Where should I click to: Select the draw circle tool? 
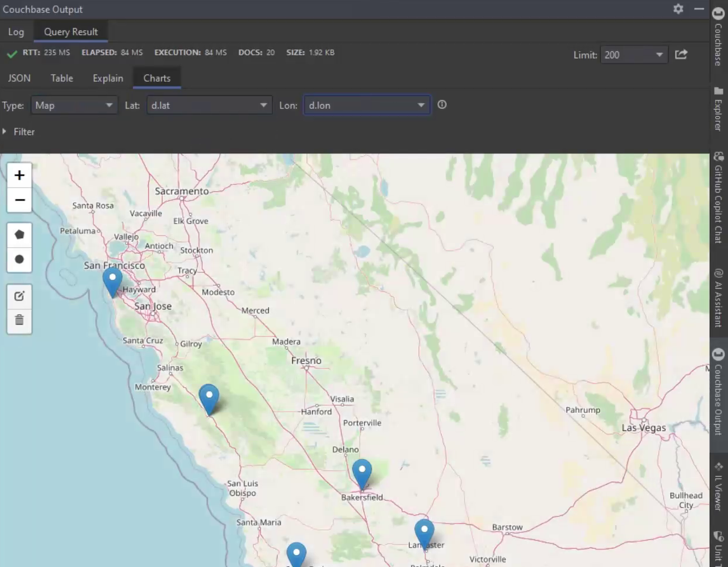(19, 259)
